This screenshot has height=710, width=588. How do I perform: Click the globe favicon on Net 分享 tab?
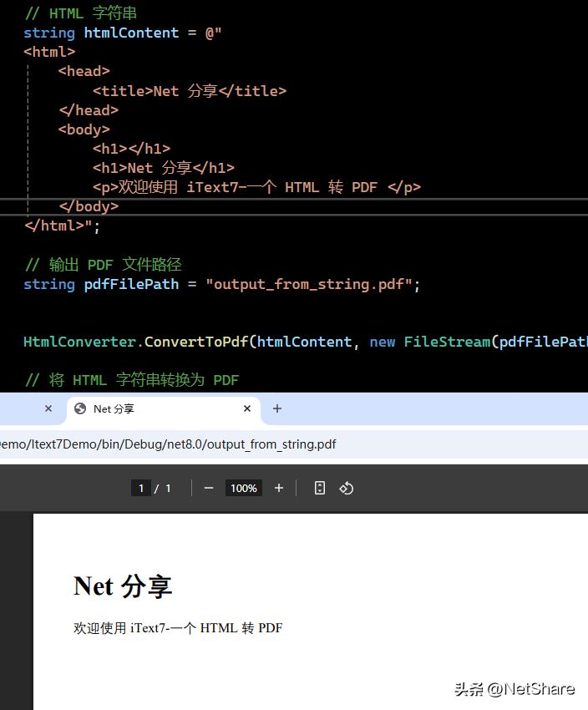(80, 409)
